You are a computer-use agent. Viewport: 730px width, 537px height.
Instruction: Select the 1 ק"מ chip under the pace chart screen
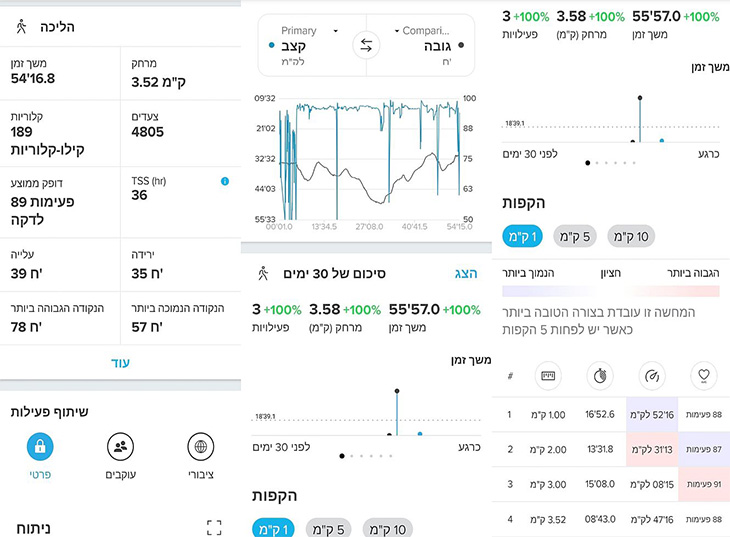click(273, 528)
